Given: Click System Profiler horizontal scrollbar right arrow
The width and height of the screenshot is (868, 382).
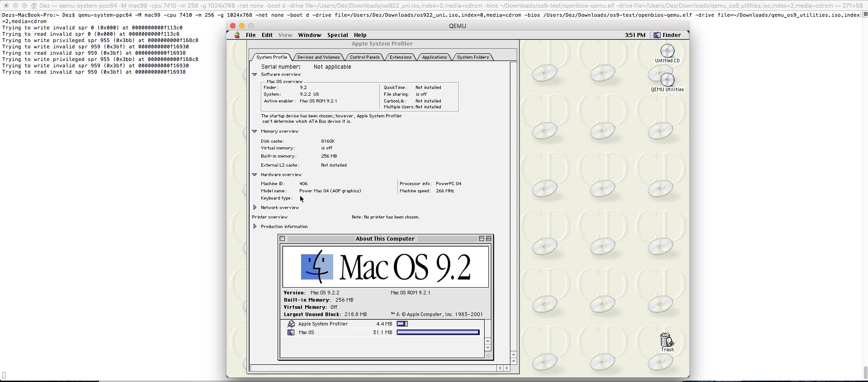Looking at the screenshot, I should (507, 368).
